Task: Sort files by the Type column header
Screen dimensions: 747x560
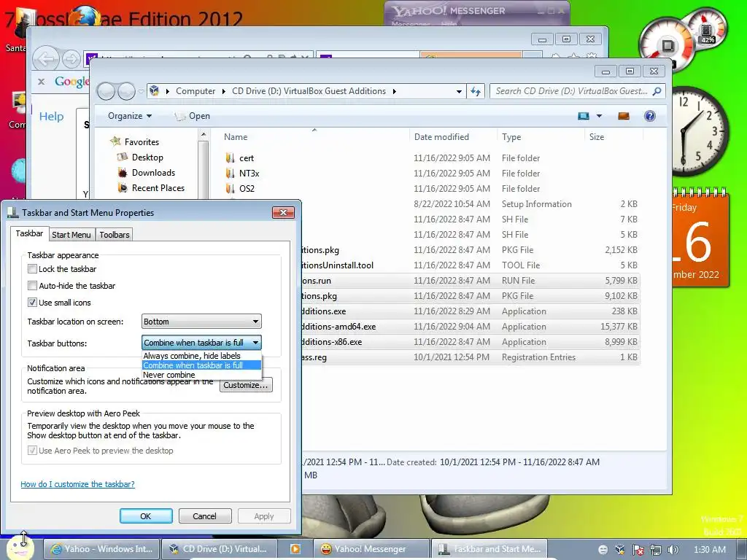Action: point(541,136)
